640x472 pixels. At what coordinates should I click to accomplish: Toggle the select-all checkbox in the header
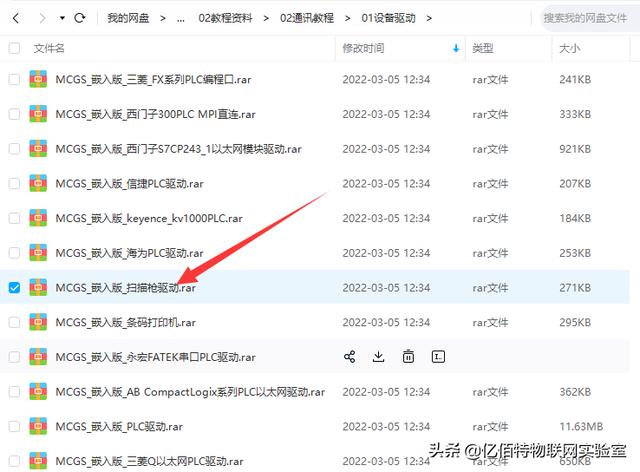[14, 48]
